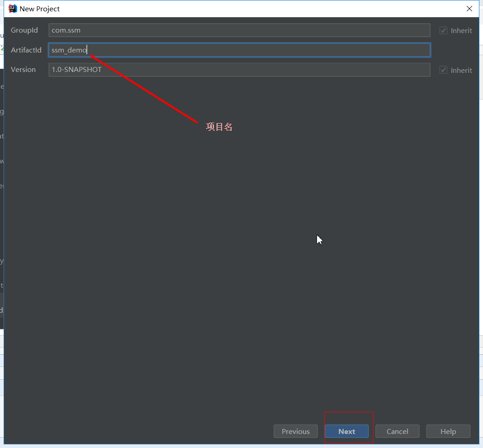
Task: Focus the GroupId field containing com.ssm
Action: (239, 30)
